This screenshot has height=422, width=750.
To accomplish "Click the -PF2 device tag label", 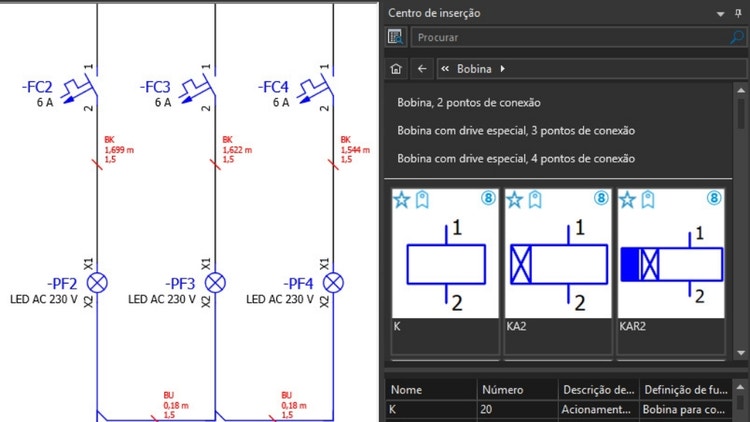I will point(62,284).
